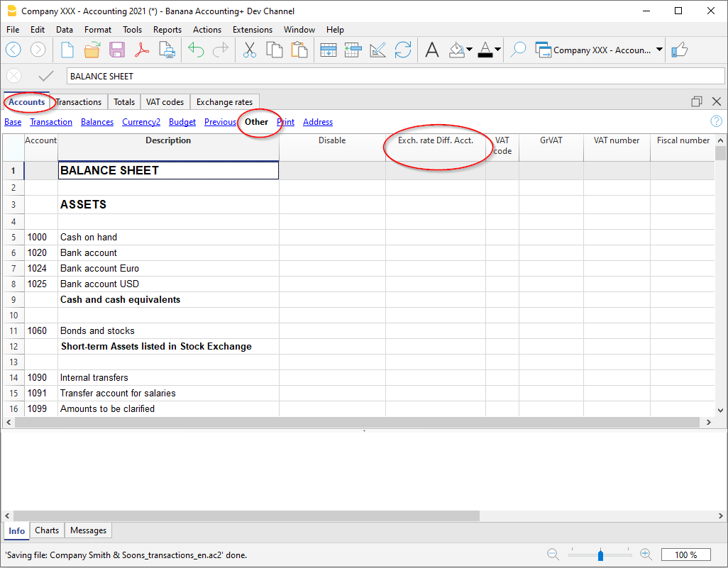Viewport: 728px width, 568px height.
Task: Click the Undo arrow icon
Action: click(196, 50)
